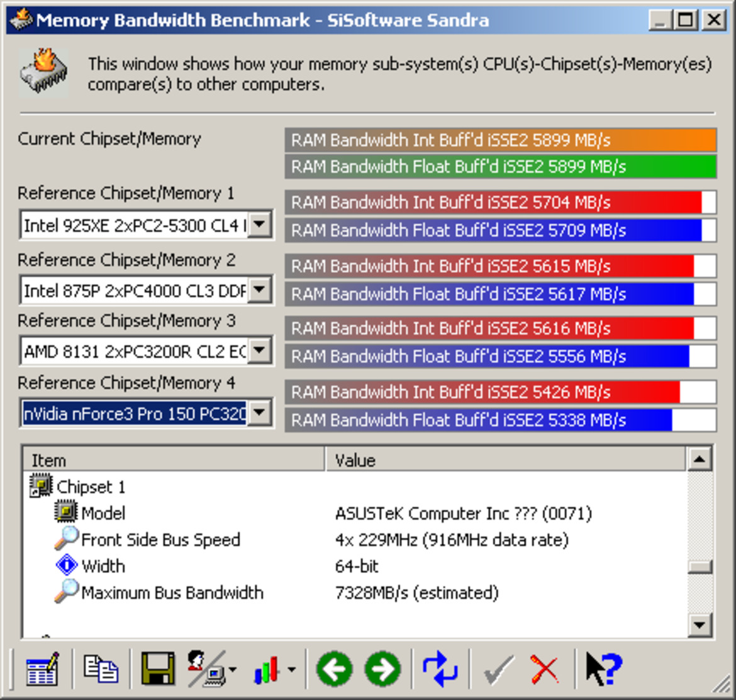This screenshot has width=736, height=700.
Task: Click blue Float 5617 MB/s reference bar
Action: tap(500, 294)
